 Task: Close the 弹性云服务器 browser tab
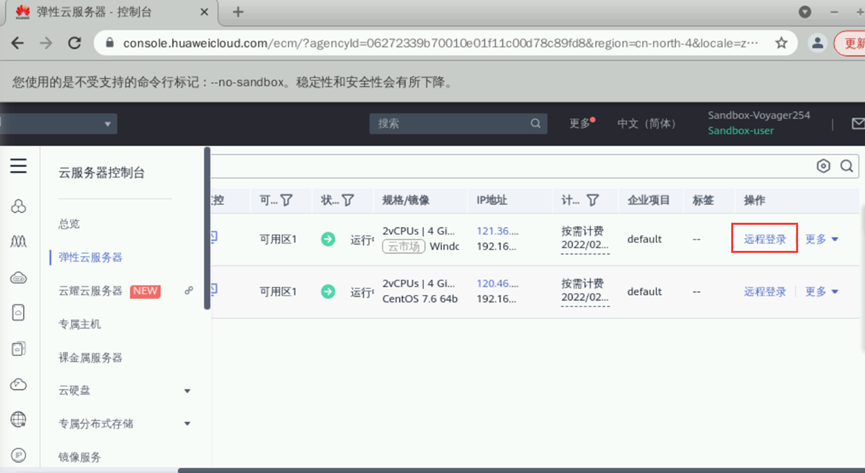coord(204,12)
